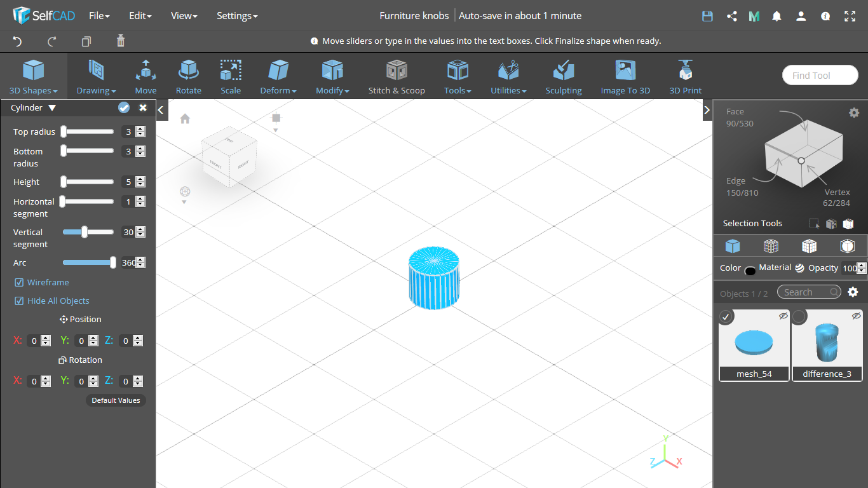Click the redo arrow icon
The width and height of the screenshot is (868, 488).
click(52, 41)
